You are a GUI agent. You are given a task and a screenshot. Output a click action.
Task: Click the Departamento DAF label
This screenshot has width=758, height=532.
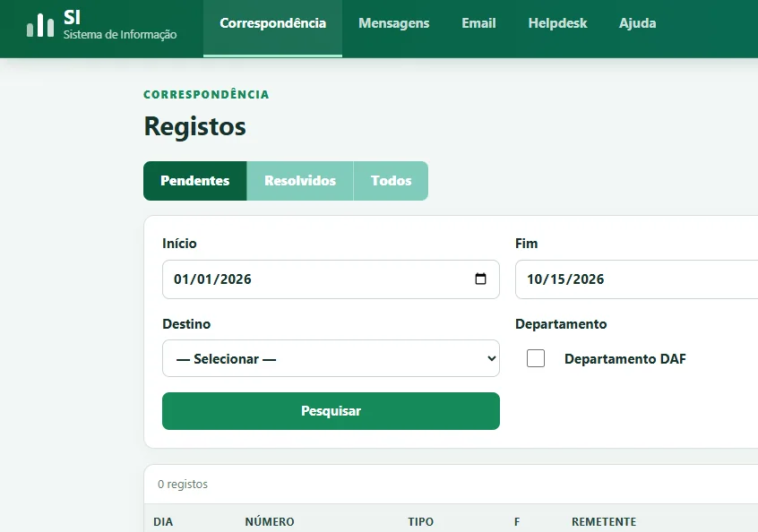(625, 359)
